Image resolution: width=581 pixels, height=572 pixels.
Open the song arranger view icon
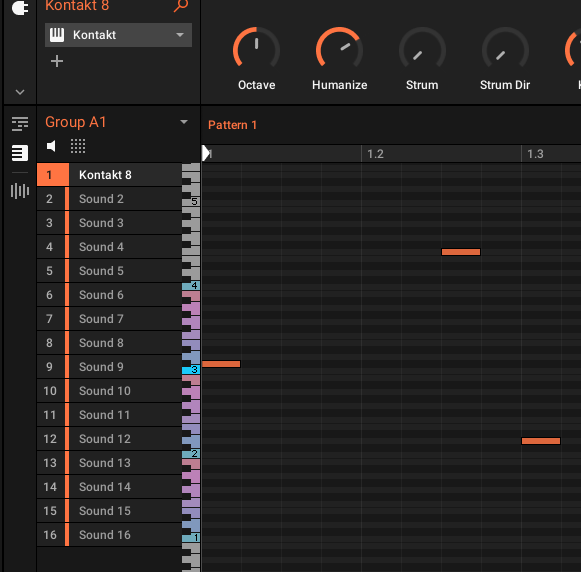click(x=20, y=124)
